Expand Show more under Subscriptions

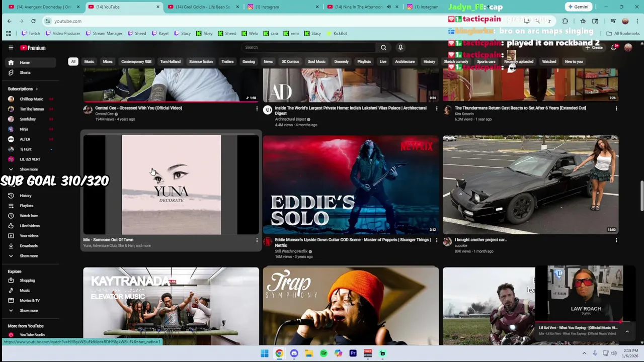coord(30,169)
